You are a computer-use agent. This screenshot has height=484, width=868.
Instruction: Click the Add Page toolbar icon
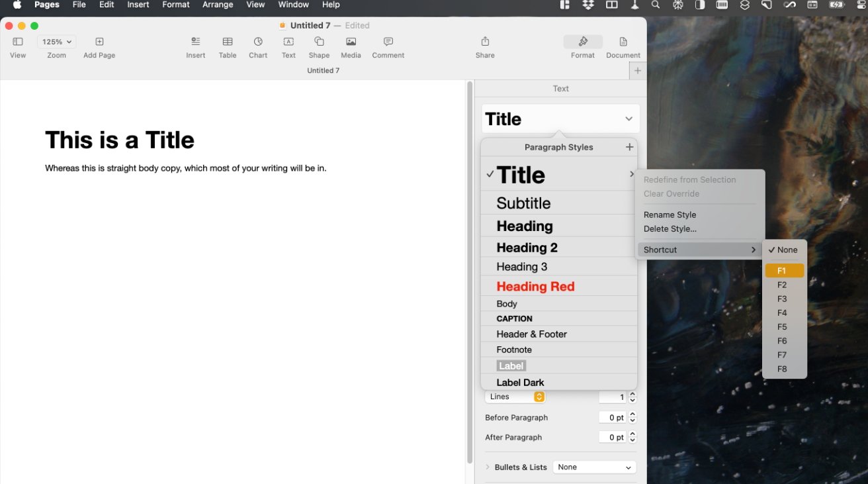click(99, 42)
